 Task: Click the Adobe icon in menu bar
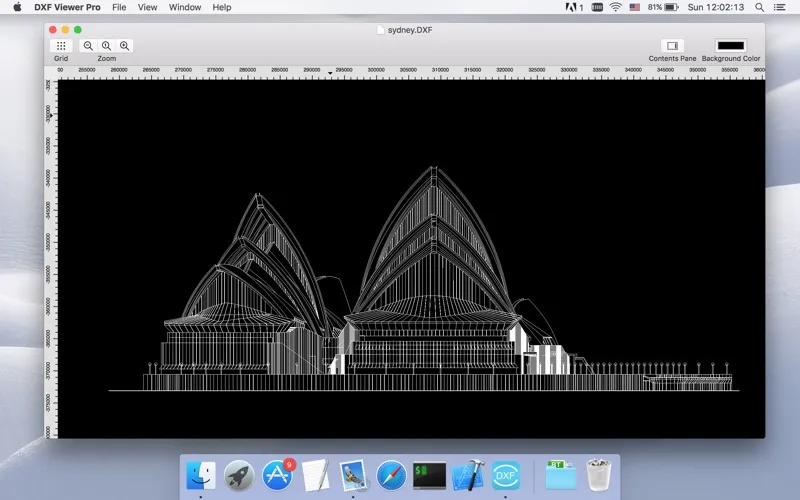(574, 7)
